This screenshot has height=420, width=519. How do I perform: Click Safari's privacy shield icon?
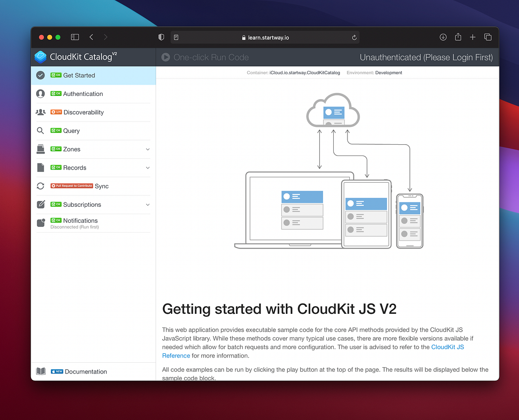click(x=161, y=37)
